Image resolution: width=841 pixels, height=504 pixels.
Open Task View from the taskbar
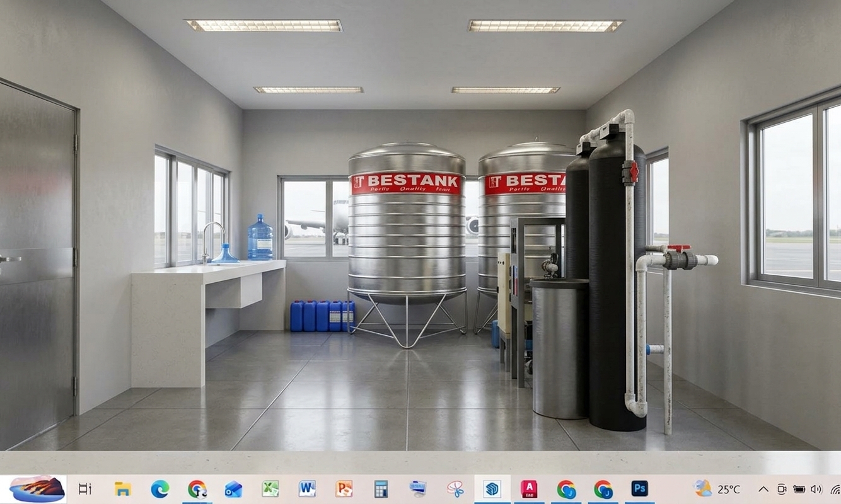click(x=84, y=489)
